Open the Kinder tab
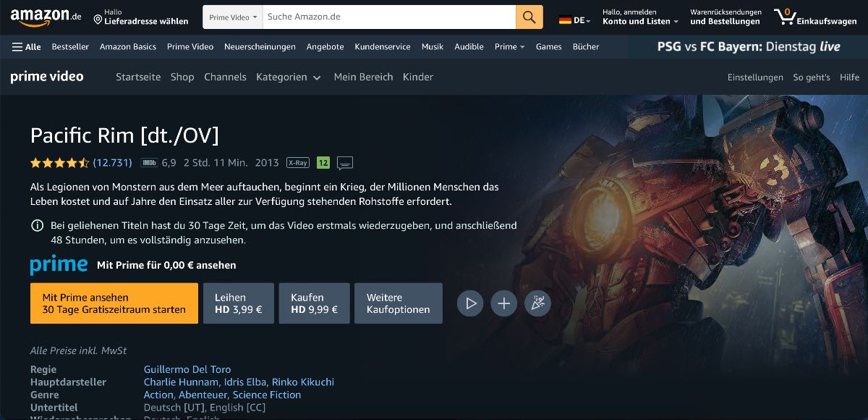 (x=418, y=77)
